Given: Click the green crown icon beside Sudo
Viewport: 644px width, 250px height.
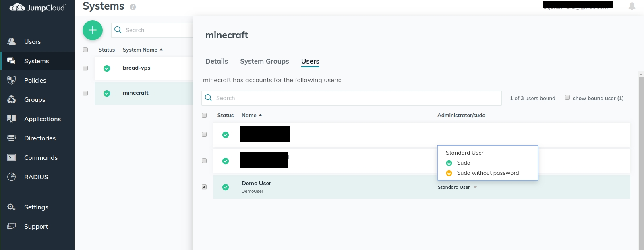Looking at the screenshot, I should point(449,163).
